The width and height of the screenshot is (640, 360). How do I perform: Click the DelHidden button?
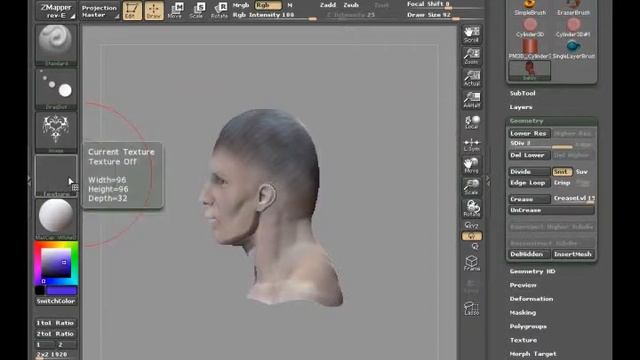coord(529,254)
